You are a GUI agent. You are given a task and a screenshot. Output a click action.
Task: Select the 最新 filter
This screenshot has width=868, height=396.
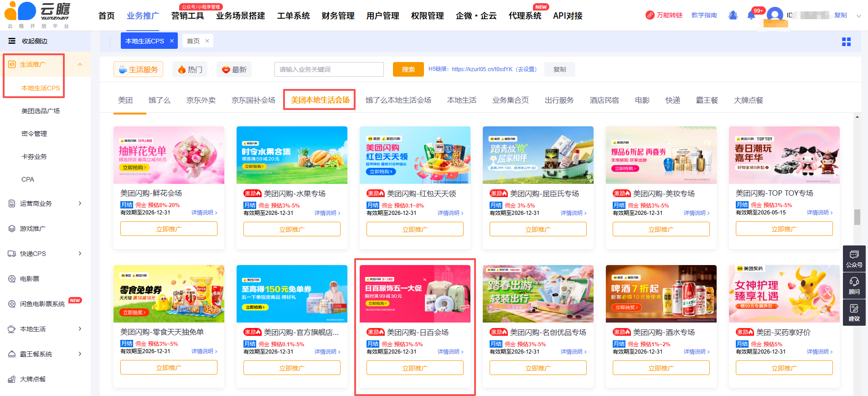point(234,69)
